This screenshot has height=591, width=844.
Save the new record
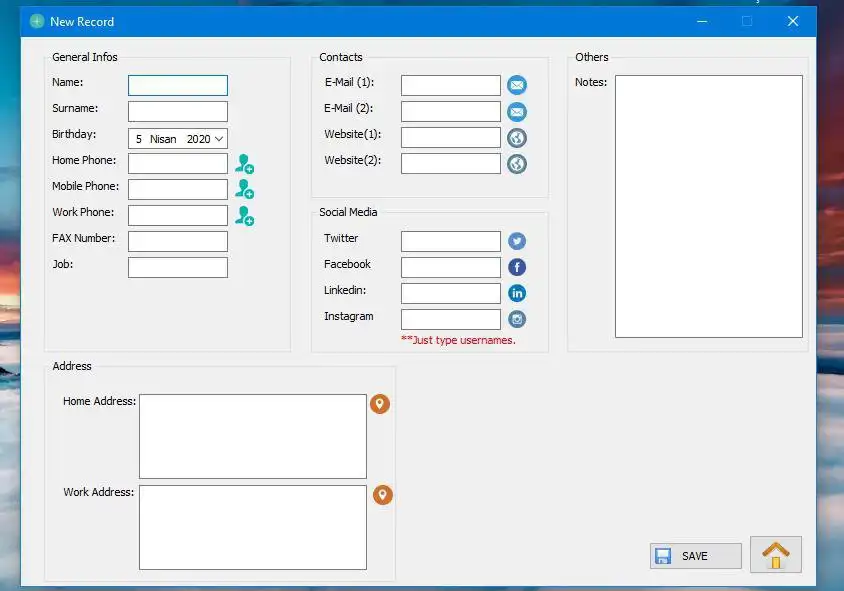coord(695,556)
